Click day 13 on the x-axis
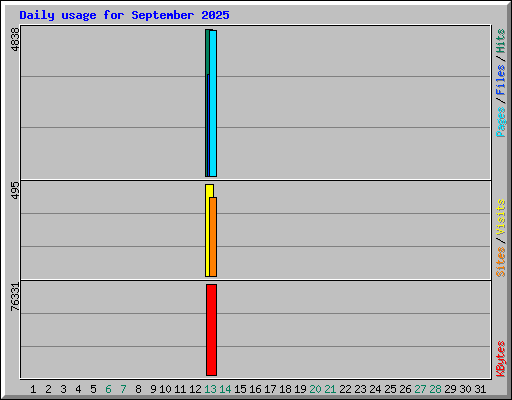The width and height of the screenshot is (512, 400). [210, 389]
